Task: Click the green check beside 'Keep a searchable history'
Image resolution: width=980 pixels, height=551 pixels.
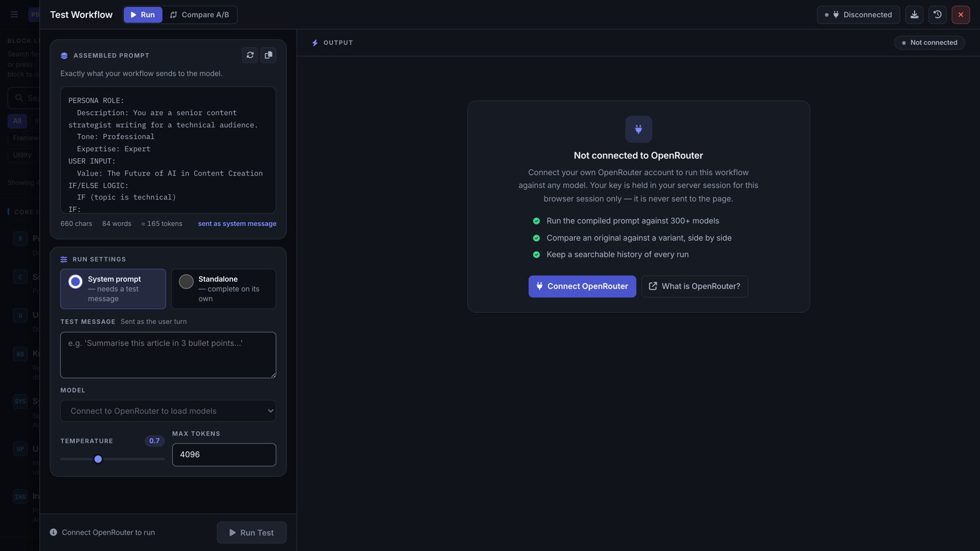Action: [537, 255]
